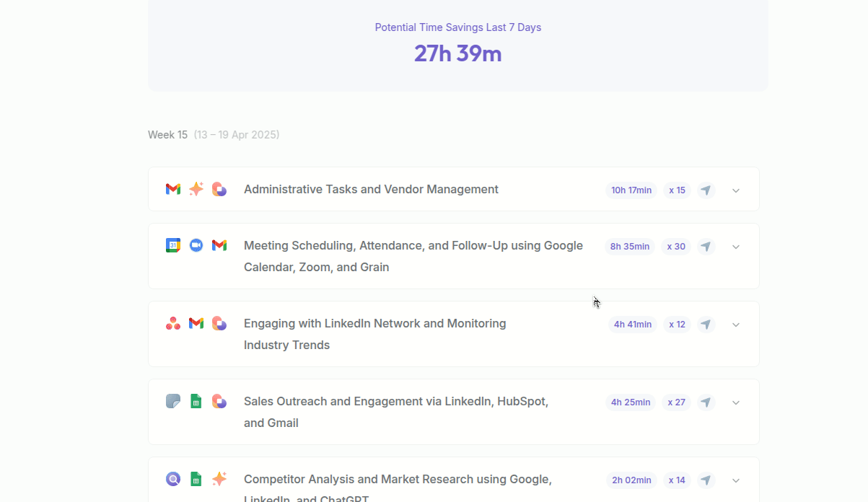This screenshot has width=868, height=502.
Task: Click the orange-purple overlapping shapes icon in Engaging with LinkedIn row
Action: (x=219, y=323)
